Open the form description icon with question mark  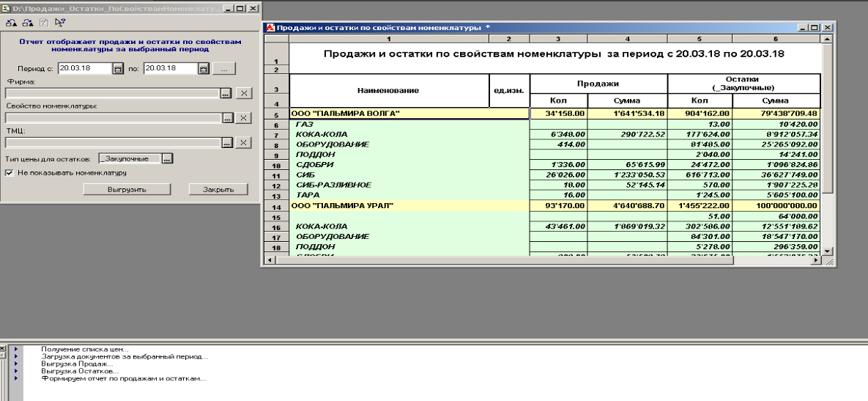point(44,23)
